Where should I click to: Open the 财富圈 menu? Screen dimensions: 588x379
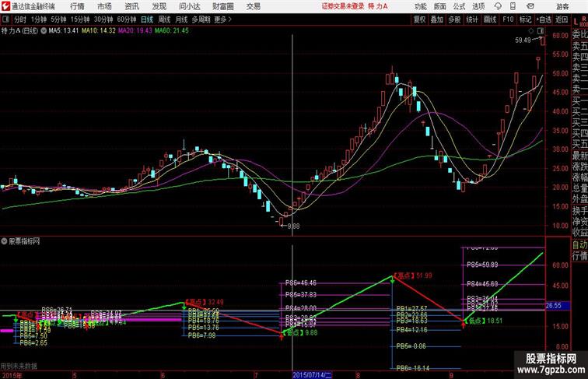(x=222, y=6)
